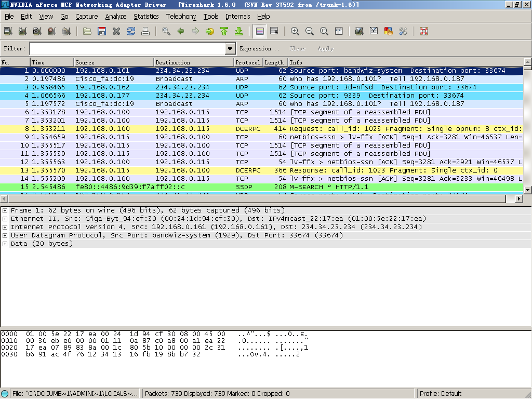The width and height of the screenshot is (532, 399).
Task: Edit coloring rules
Action: 389,32
